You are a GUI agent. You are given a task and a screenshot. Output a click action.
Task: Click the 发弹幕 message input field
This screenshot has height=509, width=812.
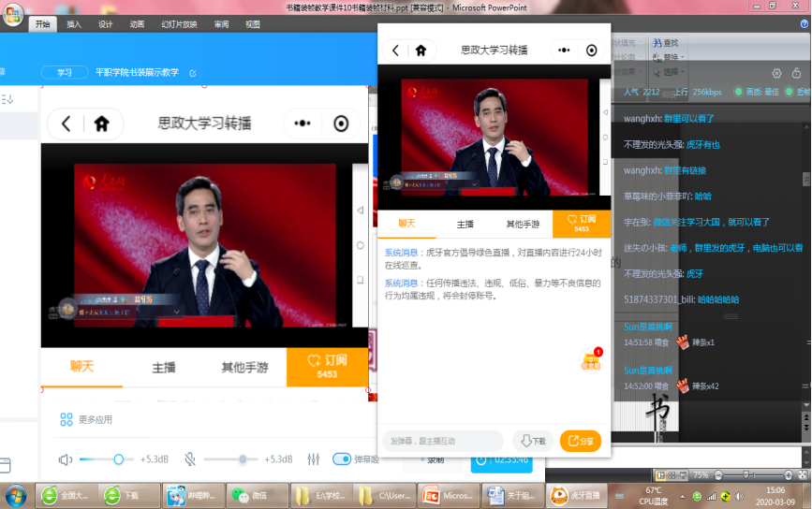coord(443,442)
